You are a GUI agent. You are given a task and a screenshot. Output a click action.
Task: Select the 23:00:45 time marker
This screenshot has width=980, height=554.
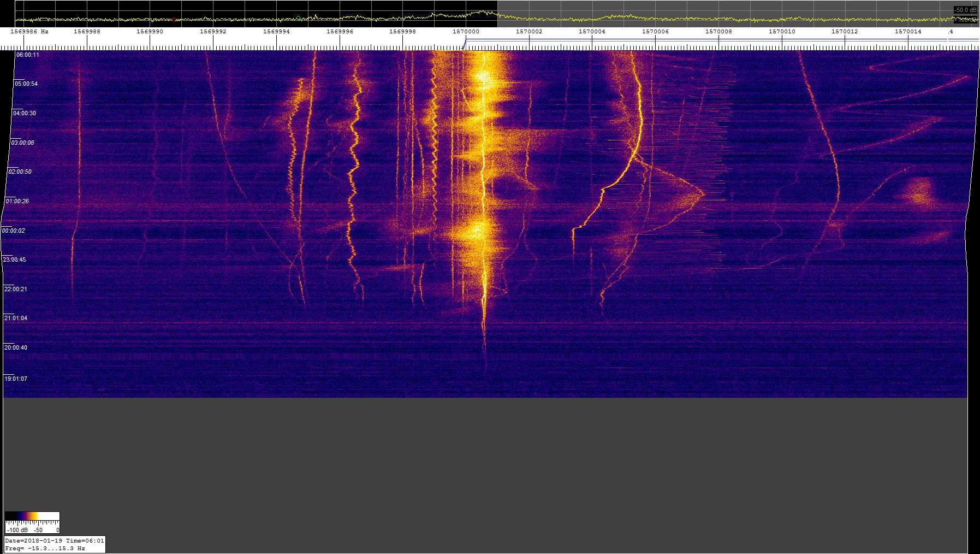[15, 260]
